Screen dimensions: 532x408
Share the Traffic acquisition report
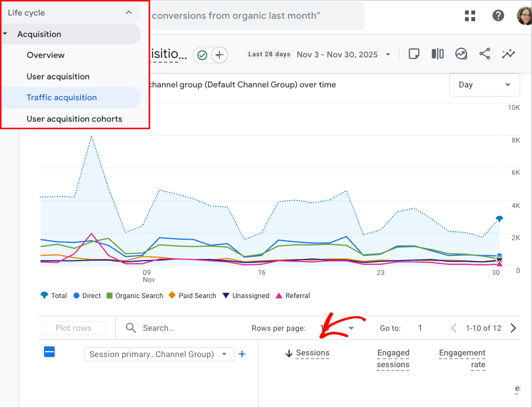click(x=484, y=54)
